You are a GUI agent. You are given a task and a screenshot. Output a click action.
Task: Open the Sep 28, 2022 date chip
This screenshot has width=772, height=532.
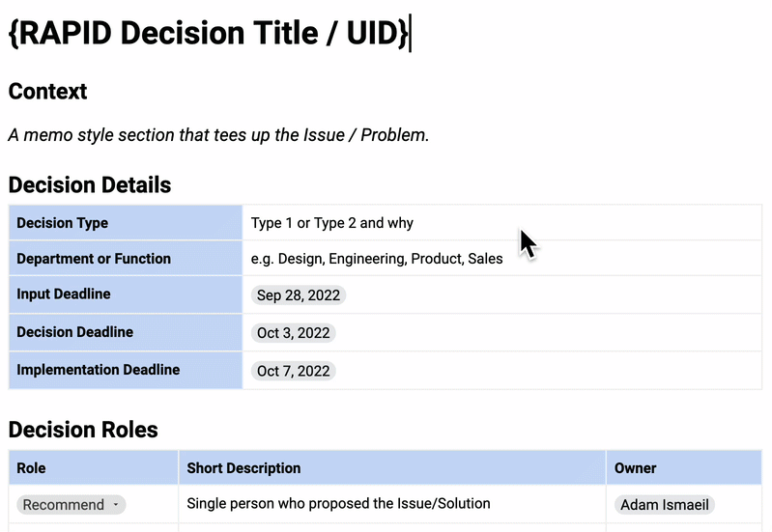(x=298, y=294)
